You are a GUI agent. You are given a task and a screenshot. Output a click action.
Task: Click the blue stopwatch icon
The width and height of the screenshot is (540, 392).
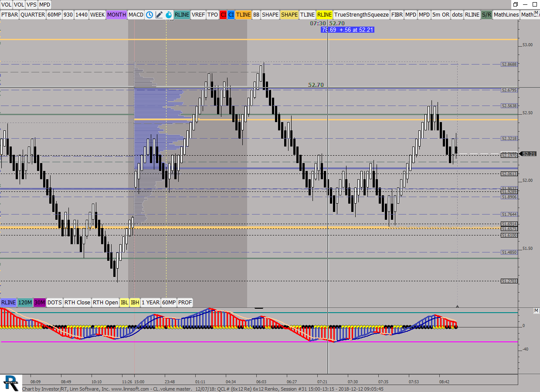[x=168, y=15]
